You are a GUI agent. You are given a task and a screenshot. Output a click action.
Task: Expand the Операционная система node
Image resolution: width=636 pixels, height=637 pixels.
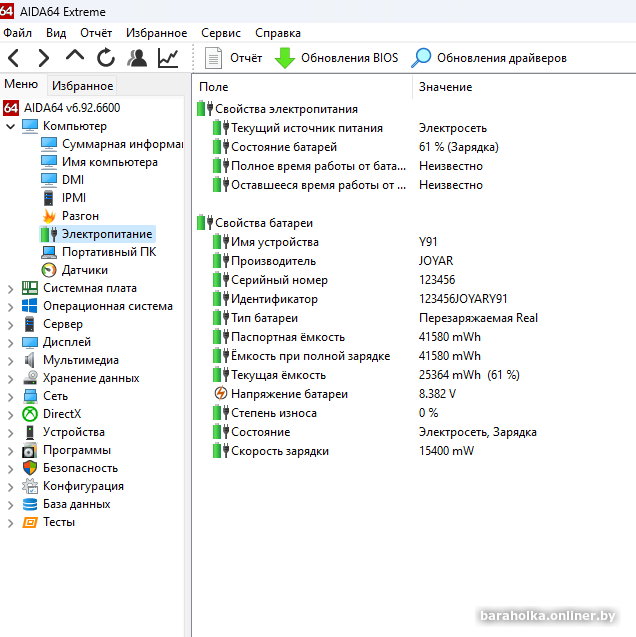11,307
